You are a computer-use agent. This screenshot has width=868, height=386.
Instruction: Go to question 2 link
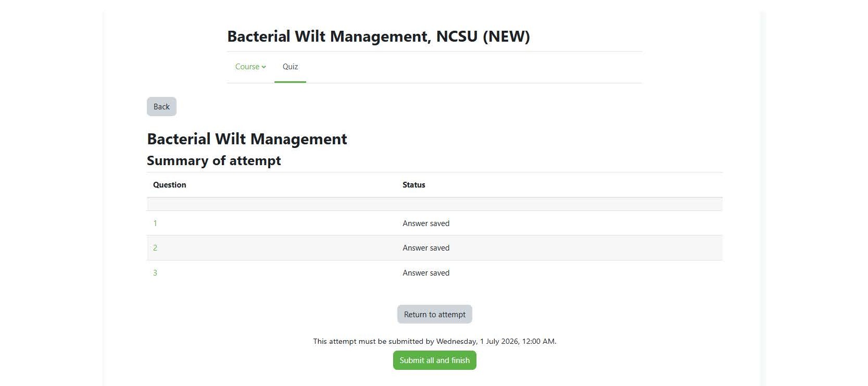pos(155,248)
